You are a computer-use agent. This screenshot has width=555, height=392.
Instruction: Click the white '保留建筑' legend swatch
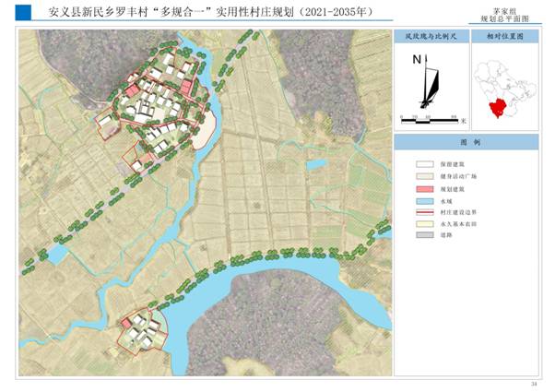point(425,164)
